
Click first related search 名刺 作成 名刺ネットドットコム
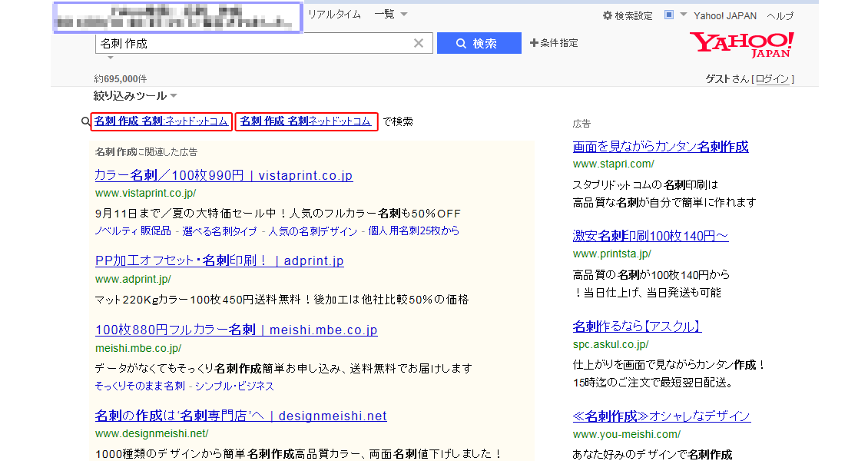pyautogui.click(x=161, y=121)
